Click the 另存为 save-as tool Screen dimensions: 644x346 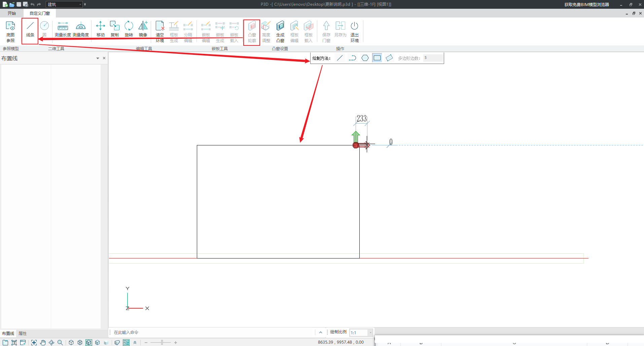click(341, 29)
